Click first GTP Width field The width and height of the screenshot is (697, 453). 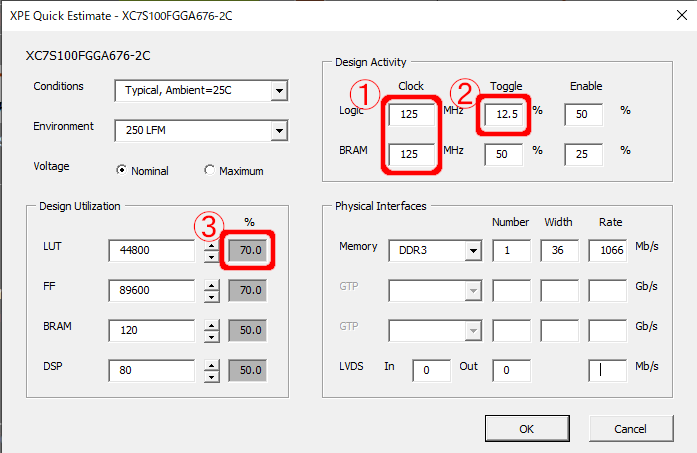pyautogui.click(x=560, y=291)
